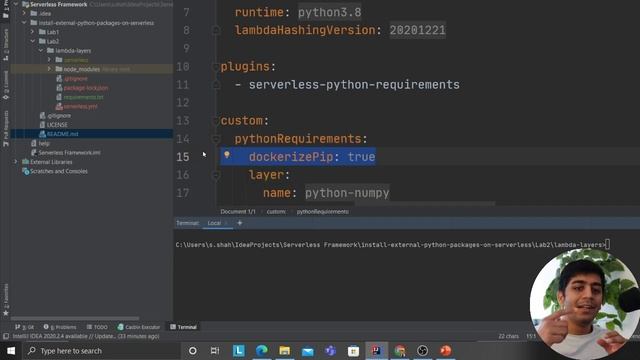Viewport: 640px width, 360px height.
Task: Open the Structure tool window on the left
Action: pyautogui.click(x=6, y=45)
